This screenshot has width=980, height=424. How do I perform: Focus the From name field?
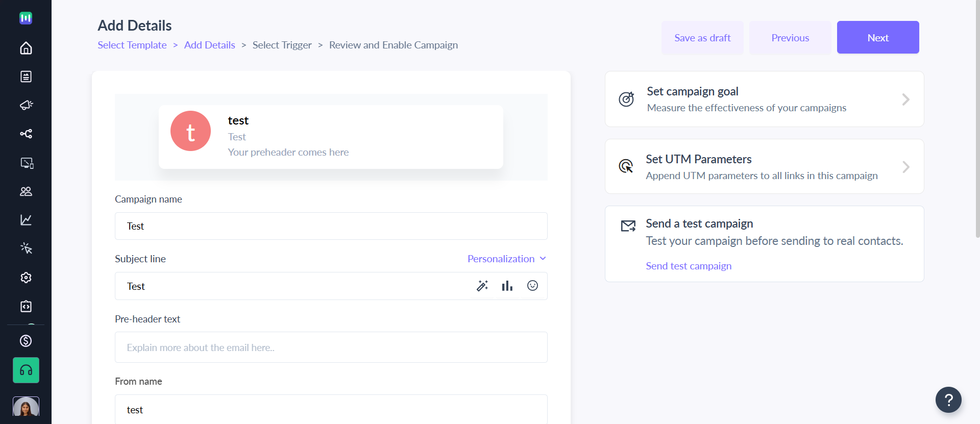[331, 409]
